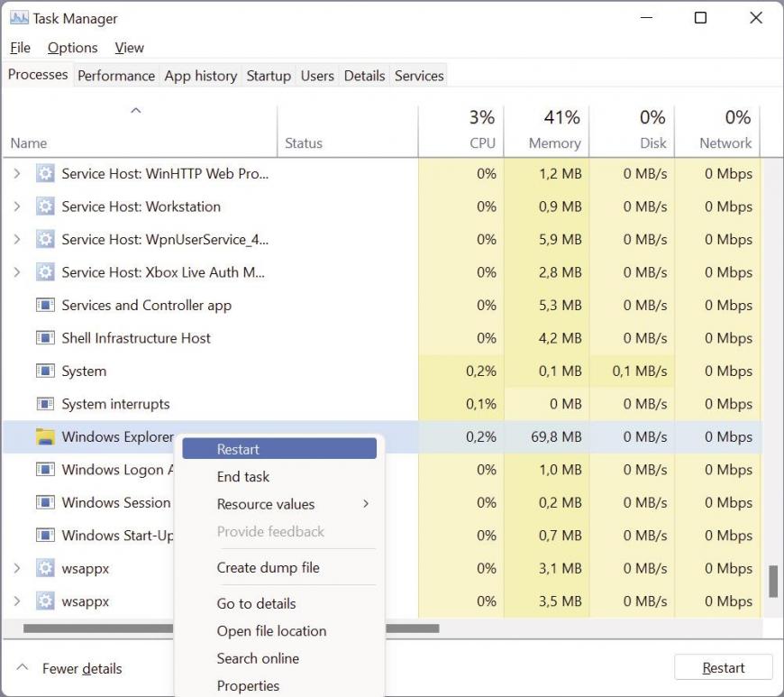784x697 pixels.
Task: Collapse the view with Fewer details
Action: [69, 668]
